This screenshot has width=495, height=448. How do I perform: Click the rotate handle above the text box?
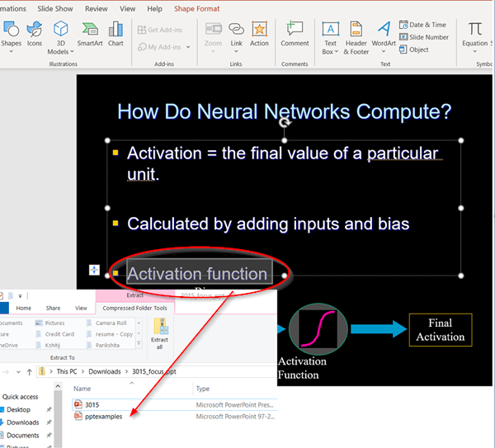click(285, 122)
